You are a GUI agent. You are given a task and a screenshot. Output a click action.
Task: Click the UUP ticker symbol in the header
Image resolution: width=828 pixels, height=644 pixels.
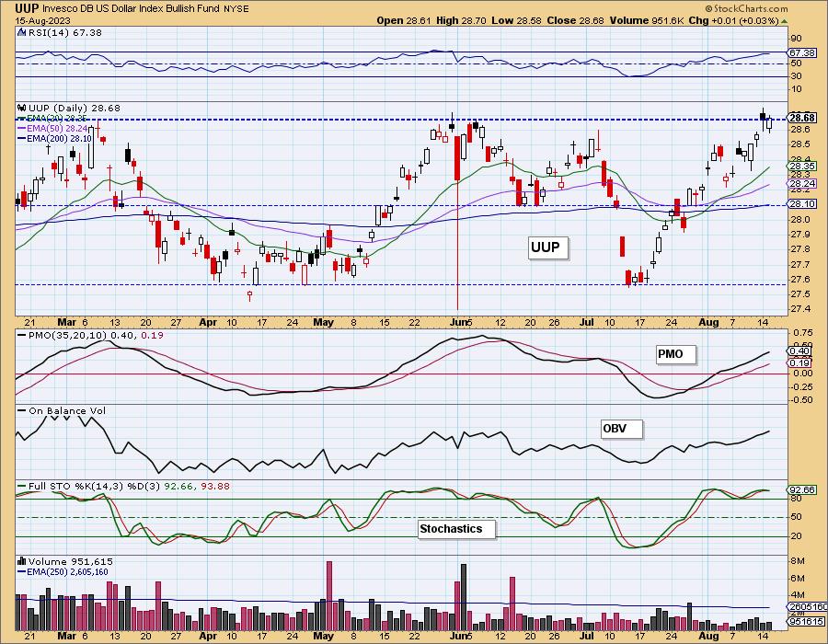(27, 8)
